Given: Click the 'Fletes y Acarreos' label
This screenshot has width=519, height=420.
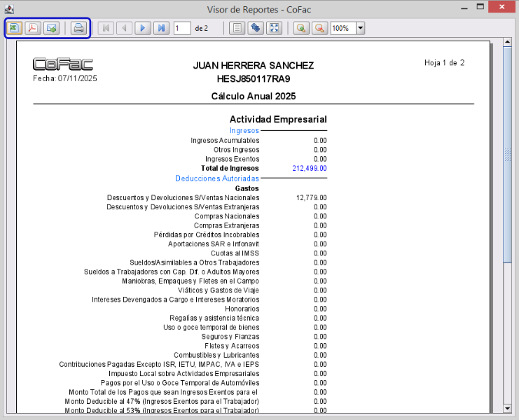Looking at the screenshot, I should pos(232,346).
